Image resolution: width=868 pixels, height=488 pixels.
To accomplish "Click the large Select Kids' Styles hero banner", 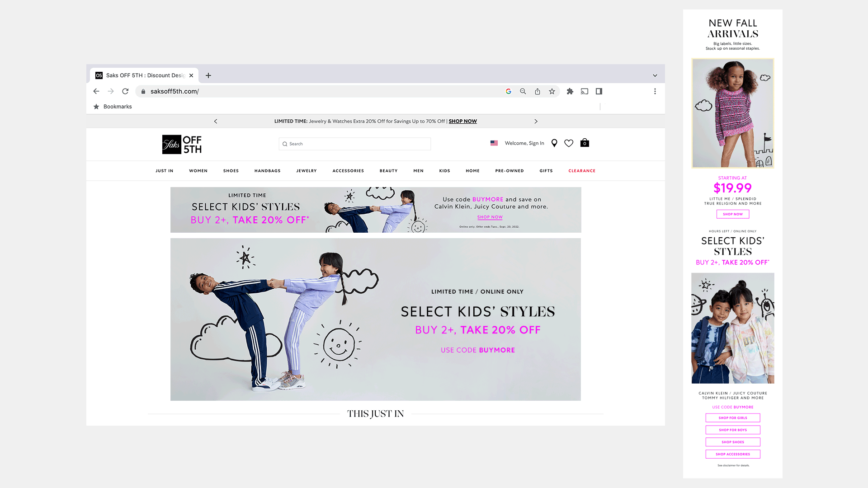I will 376,319.
